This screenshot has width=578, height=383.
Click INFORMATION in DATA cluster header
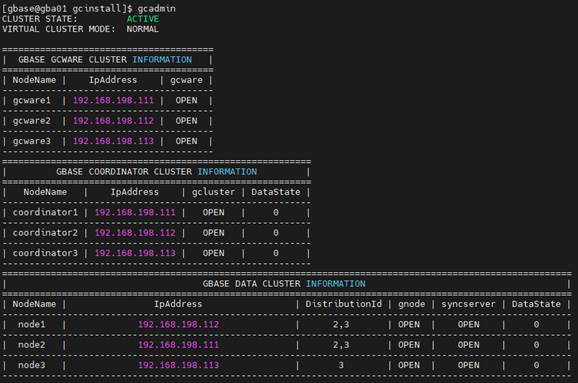coord(335,283)
